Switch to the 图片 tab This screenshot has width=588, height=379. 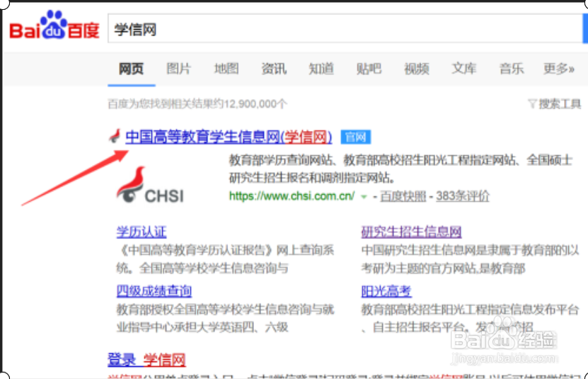pyautogui.click(x=178, y=69)
